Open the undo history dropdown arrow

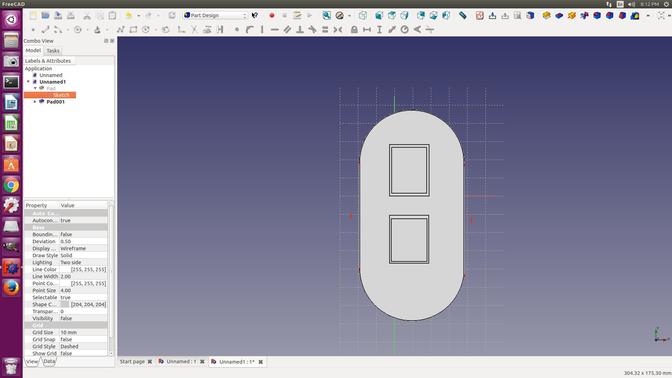(138, 15)
